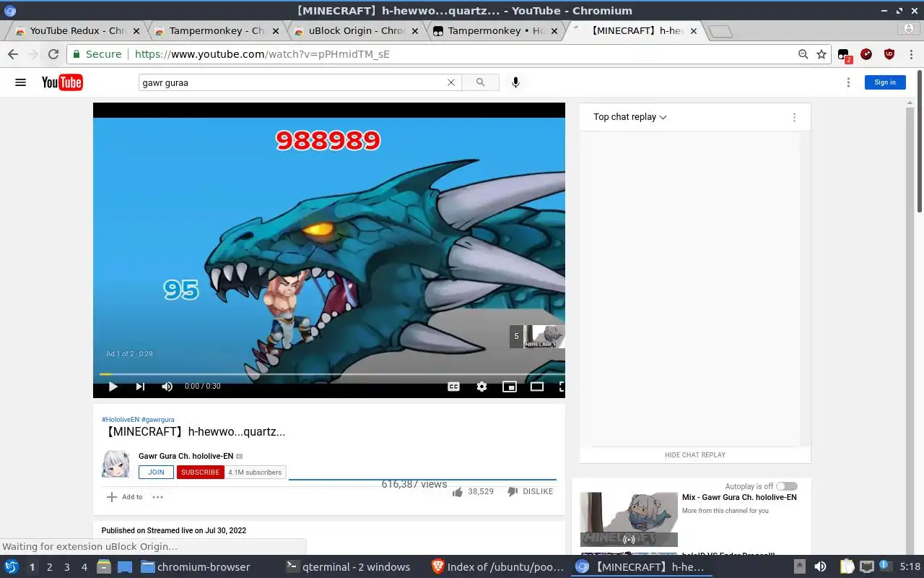Hide the chat replay panel
The height and width of the screenshot is (578, 924).
[695, 455]
